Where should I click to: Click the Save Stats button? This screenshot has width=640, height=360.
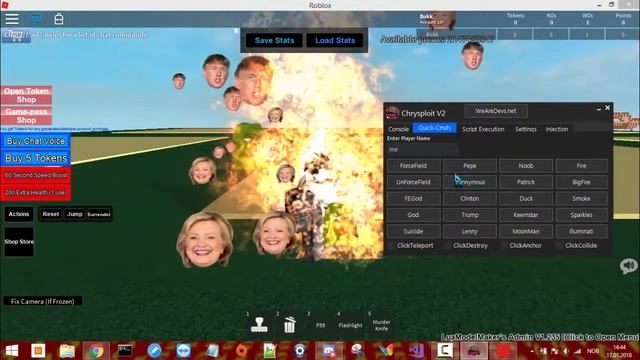point(274,40)
